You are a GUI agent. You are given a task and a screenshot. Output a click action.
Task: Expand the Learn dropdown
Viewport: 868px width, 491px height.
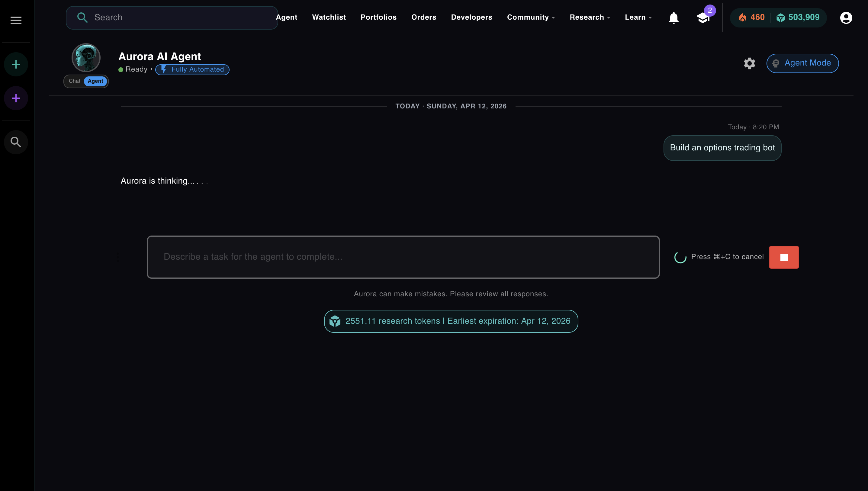click(638, 17)
